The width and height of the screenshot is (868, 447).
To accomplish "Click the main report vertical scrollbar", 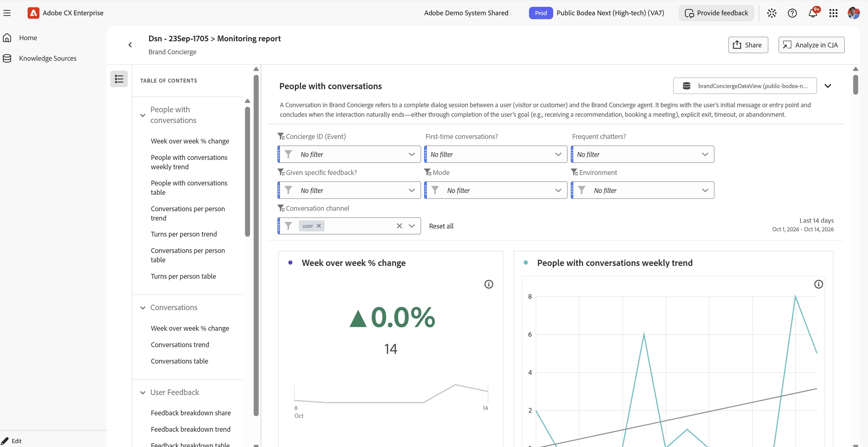I will click(x=855, y=85).
